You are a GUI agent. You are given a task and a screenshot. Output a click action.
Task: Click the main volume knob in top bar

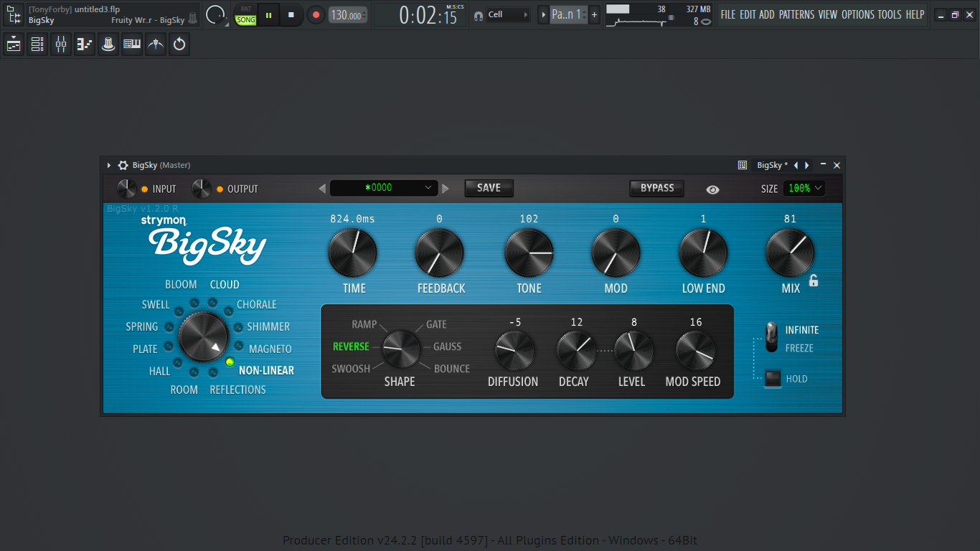pyautogui.click(x=216, y=14)
